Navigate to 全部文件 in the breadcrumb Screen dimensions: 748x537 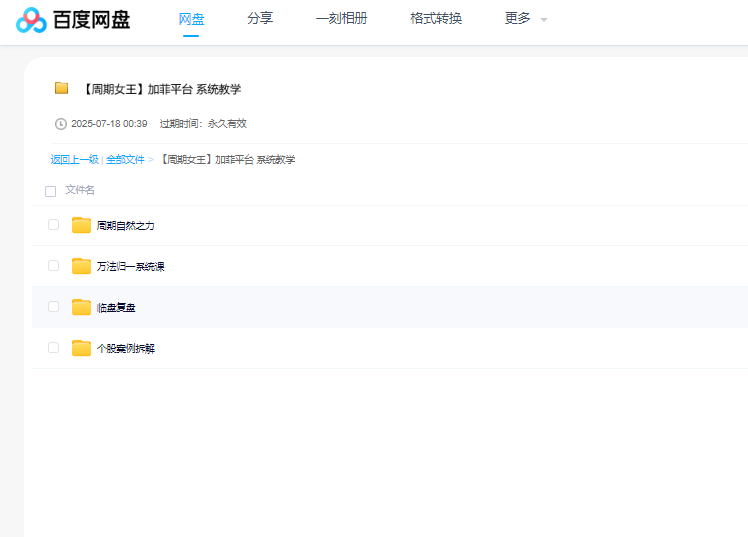coord(125,160)
